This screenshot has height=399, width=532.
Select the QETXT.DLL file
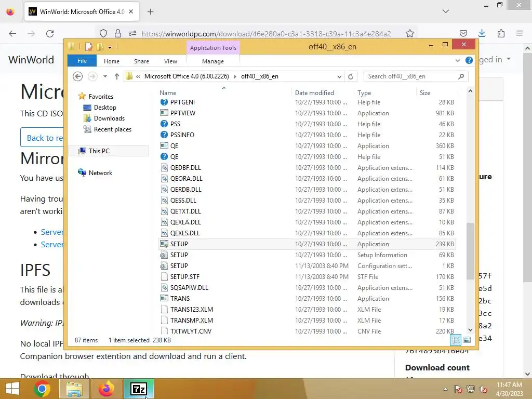point(185,211)
